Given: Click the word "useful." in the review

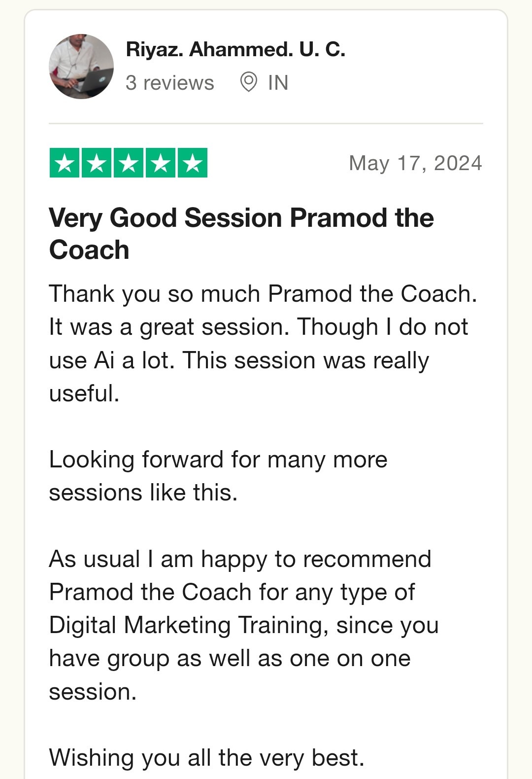Looking at the screenshot, I should [84, 393].
